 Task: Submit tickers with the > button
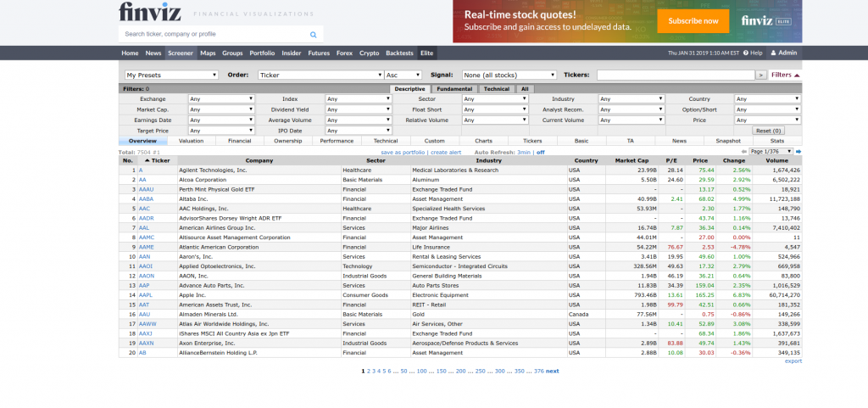[x=761, y=75]
